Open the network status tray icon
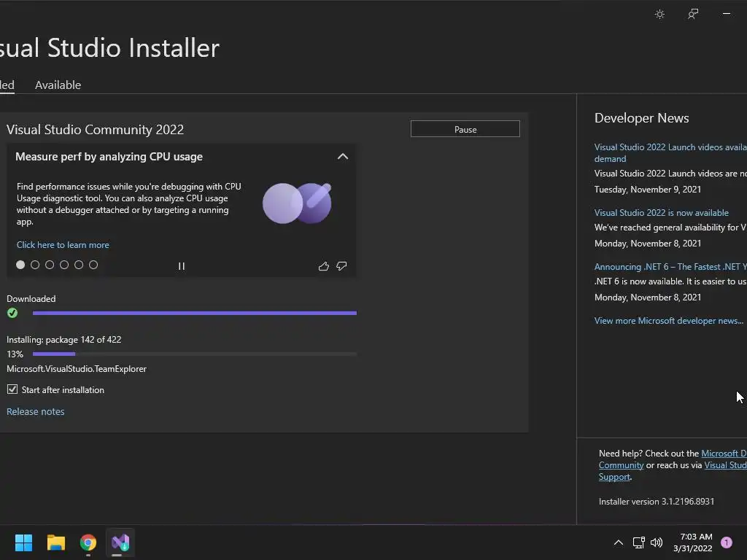Viewport: 747px width, 560px height. point(638,542)
